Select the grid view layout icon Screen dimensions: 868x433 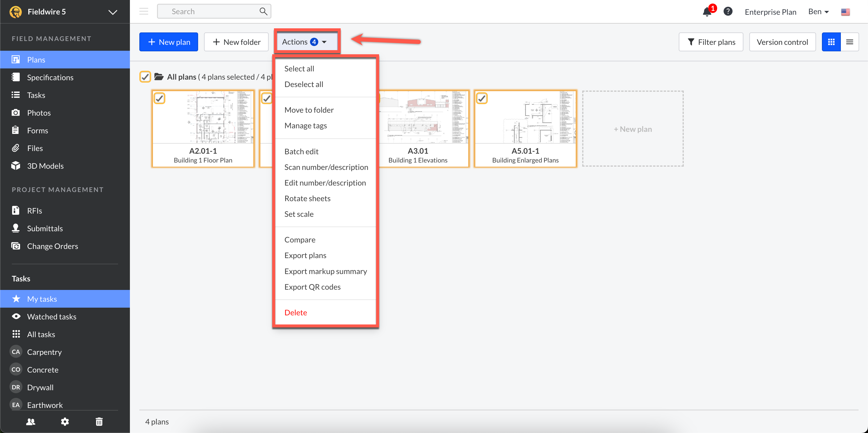point(831,42)
